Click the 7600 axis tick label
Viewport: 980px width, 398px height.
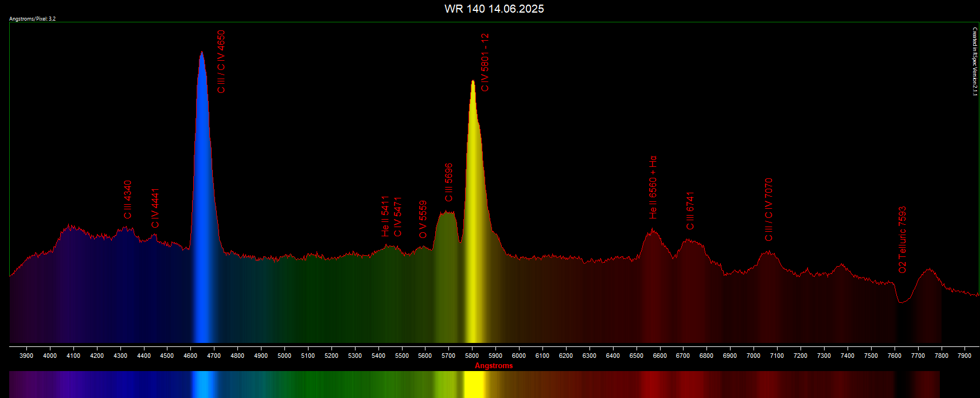pyautogui.click(x=895, y=356)
